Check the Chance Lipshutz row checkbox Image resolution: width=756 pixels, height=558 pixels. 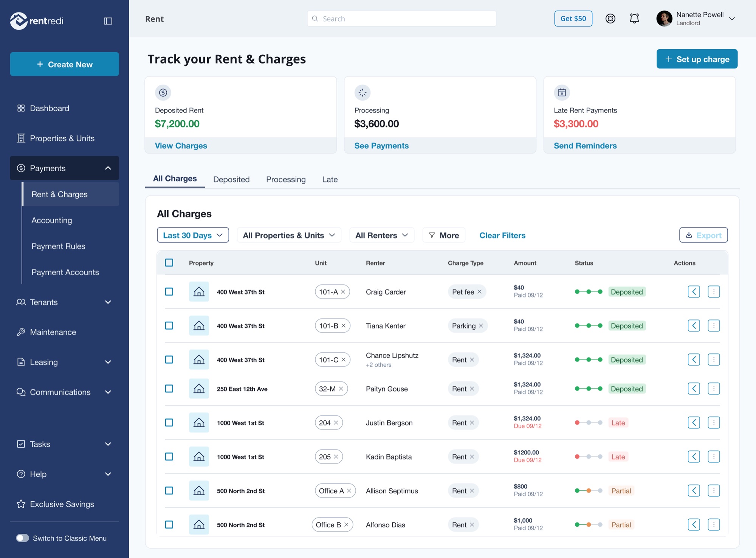169,360
